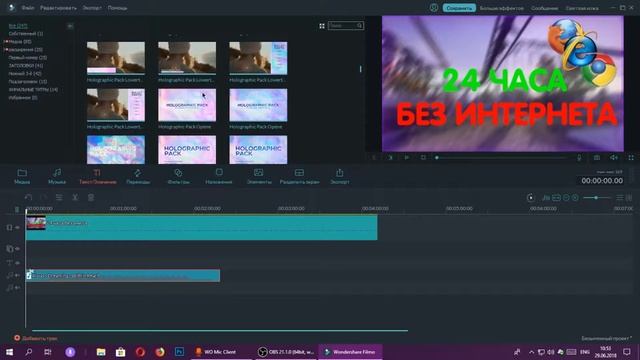The height and width of the screenshot is (360, 640).
Task: Play the preview video
Action: pyautogui.click(x=407, y=158)
